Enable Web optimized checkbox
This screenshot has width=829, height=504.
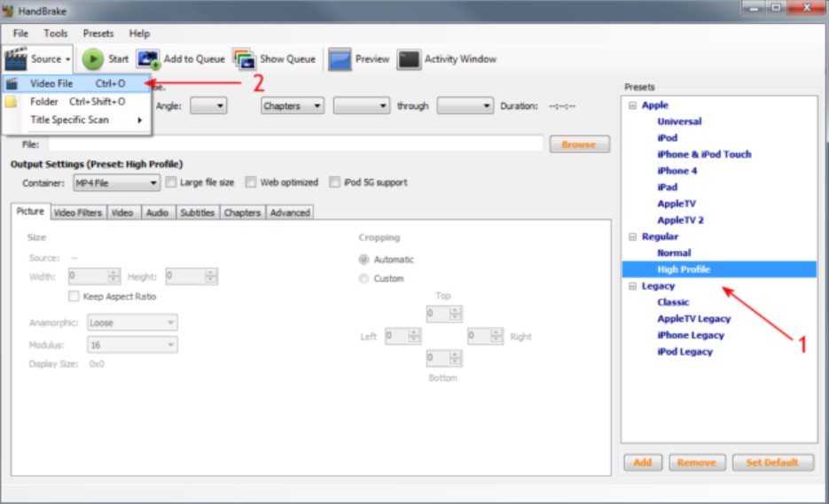[x=251, y=182]
